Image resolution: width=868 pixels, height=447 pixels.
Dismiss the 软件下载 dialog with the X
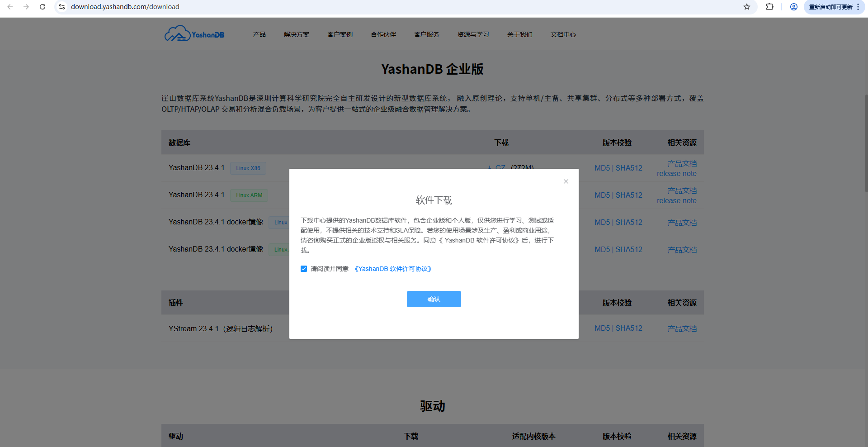pos(566,181)
